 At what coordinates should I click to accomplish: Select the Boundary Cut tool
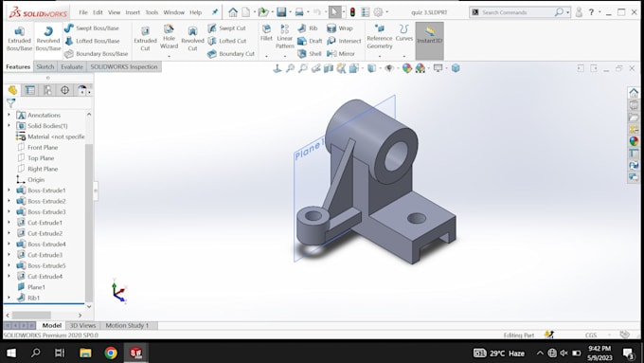coord(231,53)
